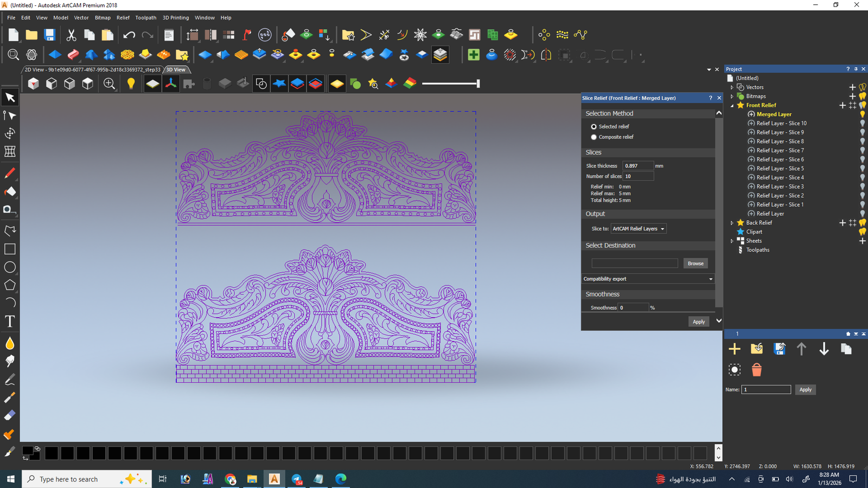The width and height of the screenshot is (868, 488).
Task: Delete the relief layer with trash icon
Action: (x=756, y=370)
